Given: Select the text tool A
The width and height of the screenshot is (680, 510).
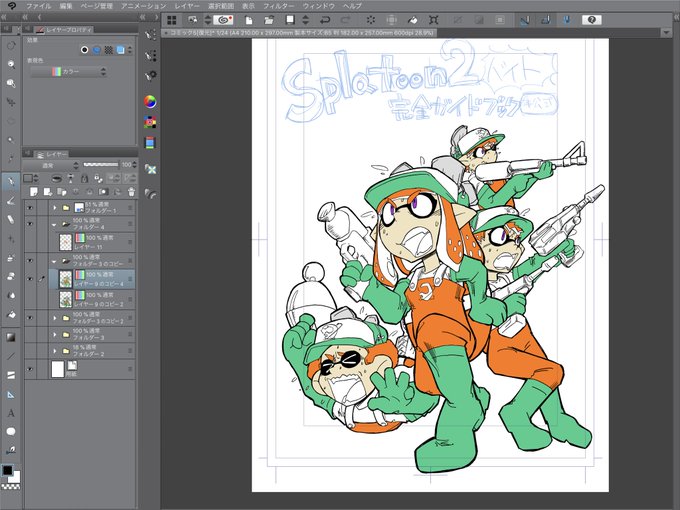Looking at the screenshot, I should (x=11, y=413).
